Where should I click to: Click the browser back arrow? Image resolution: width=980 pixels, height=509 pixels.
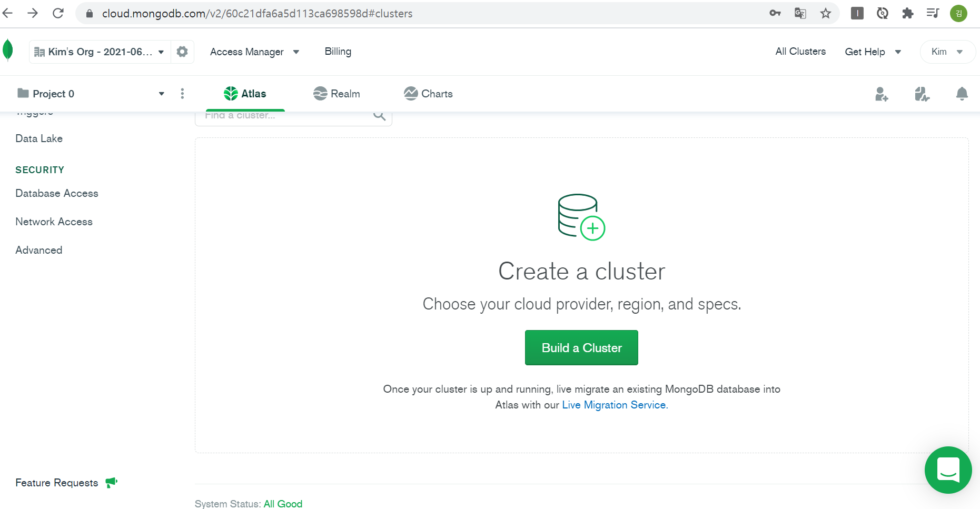pos(7,13)
